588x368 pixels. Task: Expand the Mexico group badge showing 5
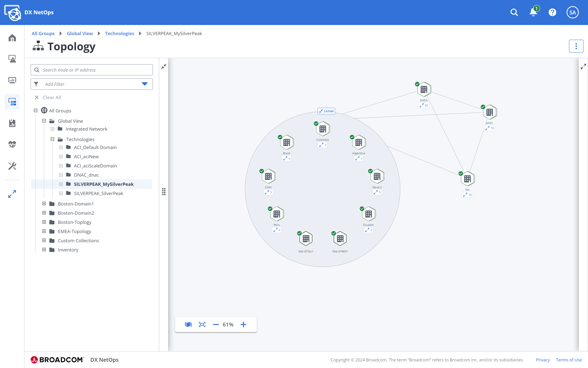tap(377, 192)
